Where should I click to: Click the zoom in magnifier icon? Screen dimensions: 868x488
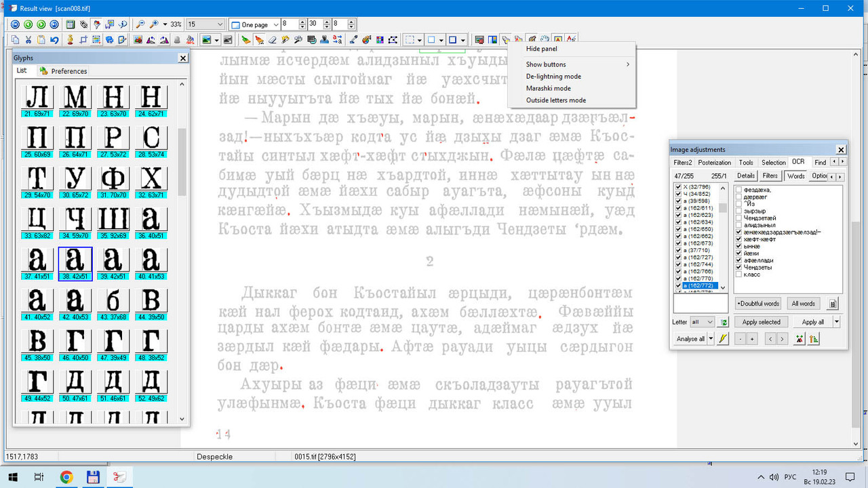pos(154,24)
